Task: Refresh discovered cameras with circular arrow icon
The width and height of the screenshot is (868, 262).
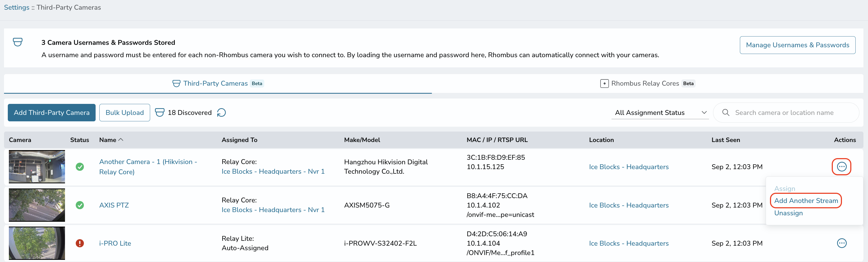Action: click(221, 112)
